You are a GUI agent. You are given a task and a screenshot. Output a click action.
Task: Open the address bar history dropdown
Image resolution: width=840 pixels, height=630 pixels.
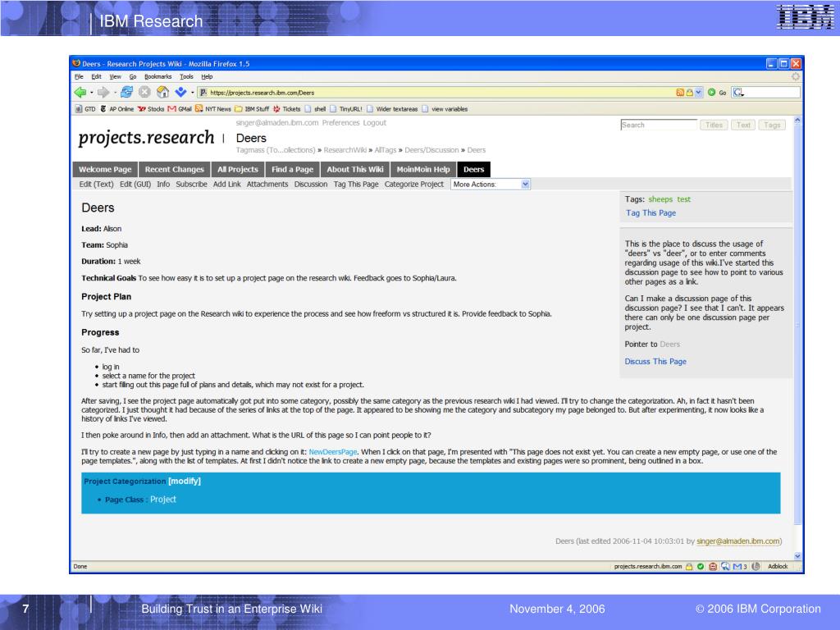(x=699, y=92)
